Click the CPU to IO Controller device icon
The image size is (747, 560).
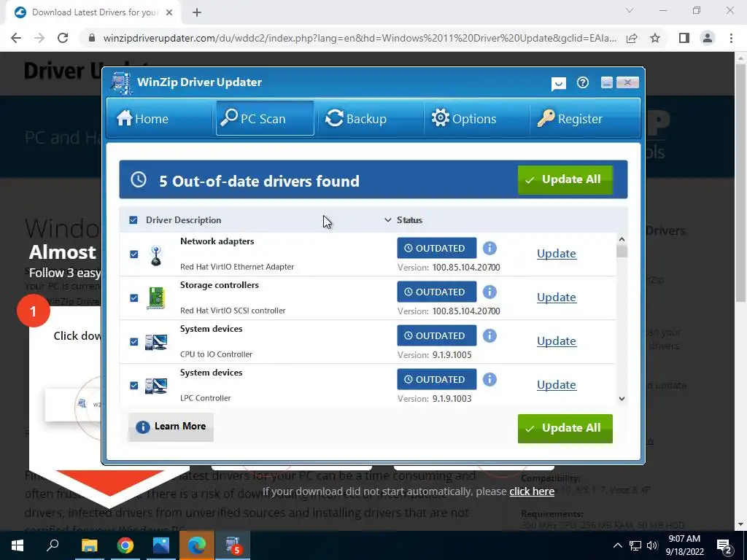click(x=156, y=342)
